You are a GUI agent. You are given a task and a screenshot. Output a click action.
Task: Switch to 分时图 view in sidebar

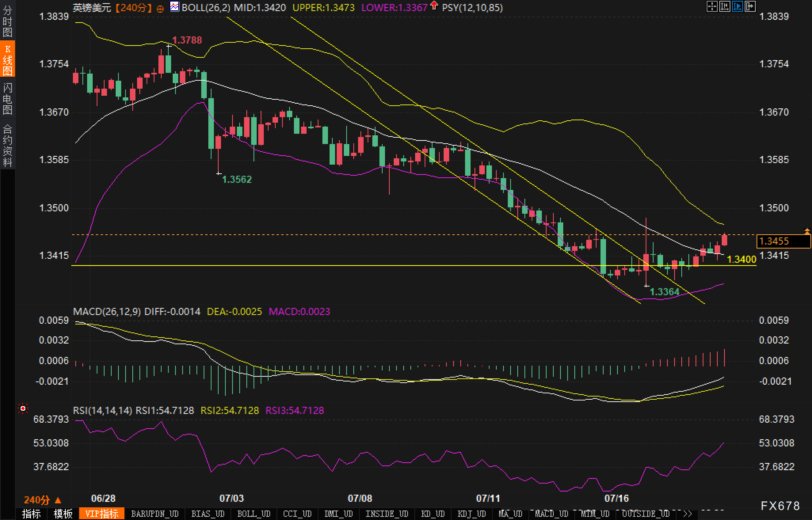(8, 21)
